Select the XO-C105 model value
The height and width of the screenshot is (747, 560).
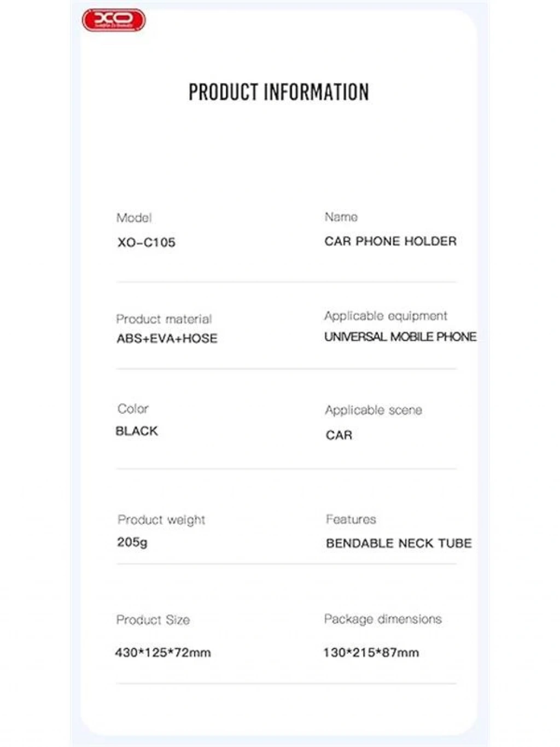click(x=146, y=242)
